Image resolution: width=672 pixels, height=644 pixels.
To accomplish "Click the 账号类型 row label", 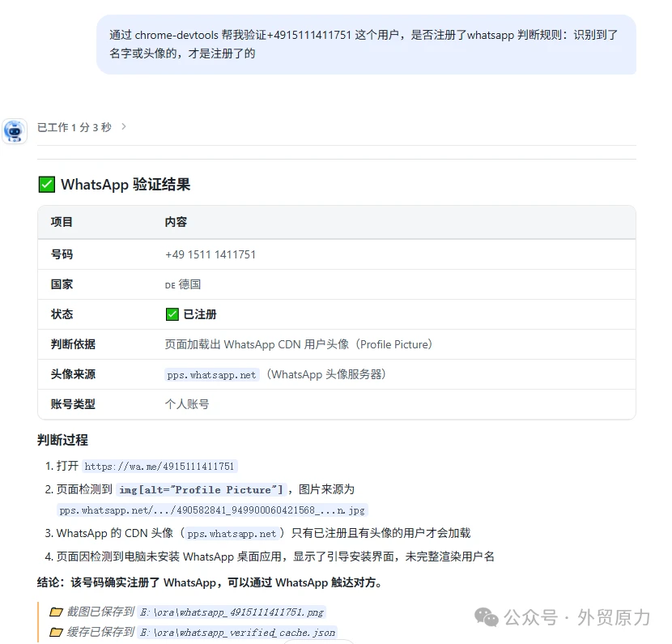I will point(73,404).
